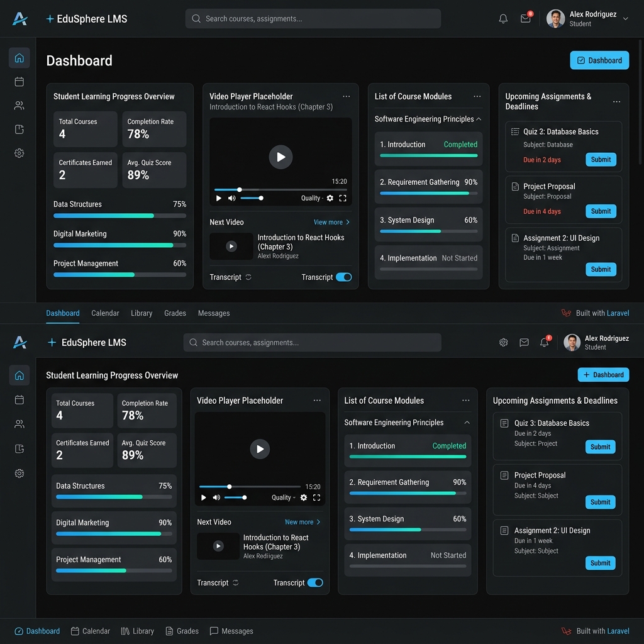
Task: Click the EduSphere LMS logo icon
Action: point(19,18)
